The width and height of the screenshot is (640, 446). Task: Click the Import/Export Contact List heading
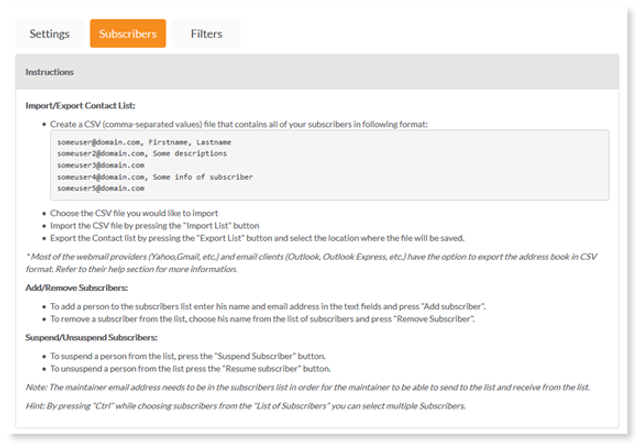coord(80,106)
